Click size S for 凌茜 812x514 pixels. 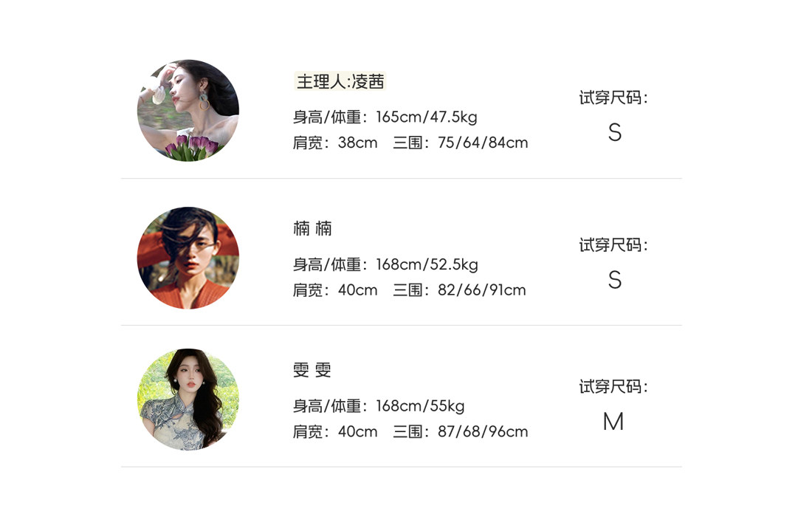click(614, 133)
